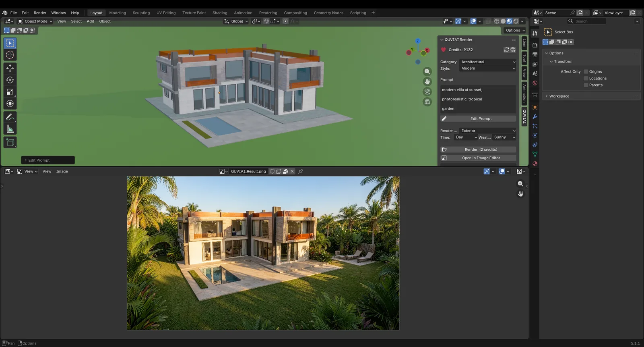The width and height of the screenshot is (644, 347).
Task: Open the File menu
Action: pyautogui.click(x=14, y=13)
